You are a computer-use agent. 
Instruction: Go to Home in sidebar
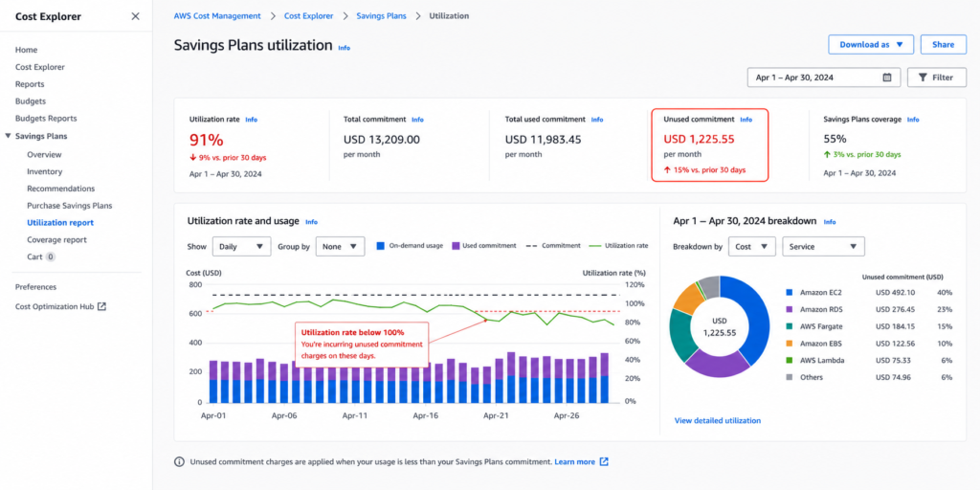click(x=26, y=50)
